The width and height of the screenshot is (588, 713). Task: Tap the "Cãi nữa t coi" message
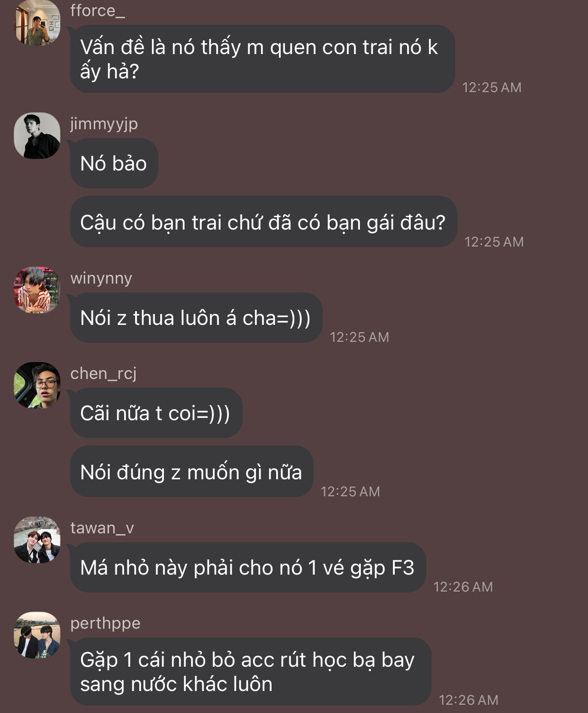click(x=155, y=413)
